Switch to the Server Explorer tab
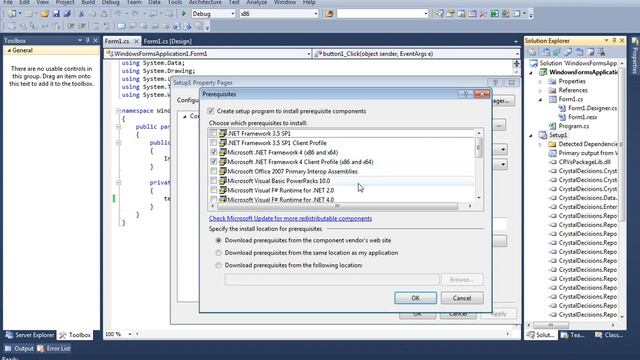This screenshot has height=360, width=640. 29,335
